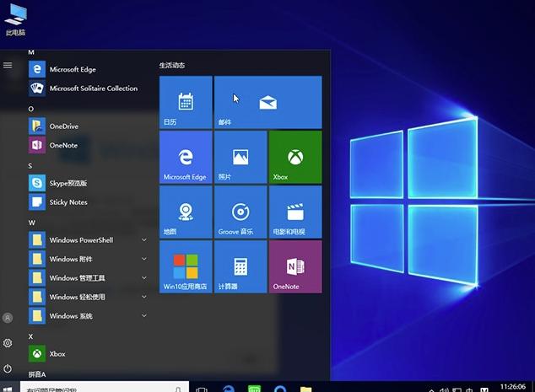Open Edge from the taskbar
The image size is (535, 392).
coord(228,389)
